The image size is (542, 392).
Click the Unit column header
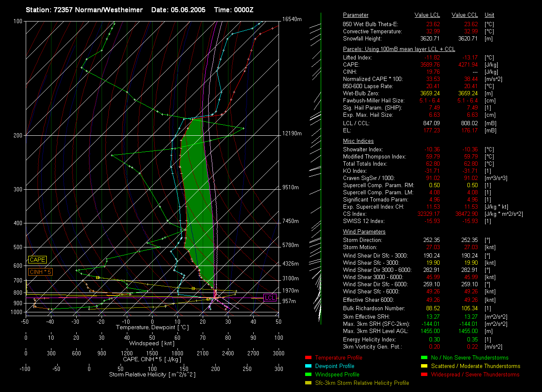(489, 15)
